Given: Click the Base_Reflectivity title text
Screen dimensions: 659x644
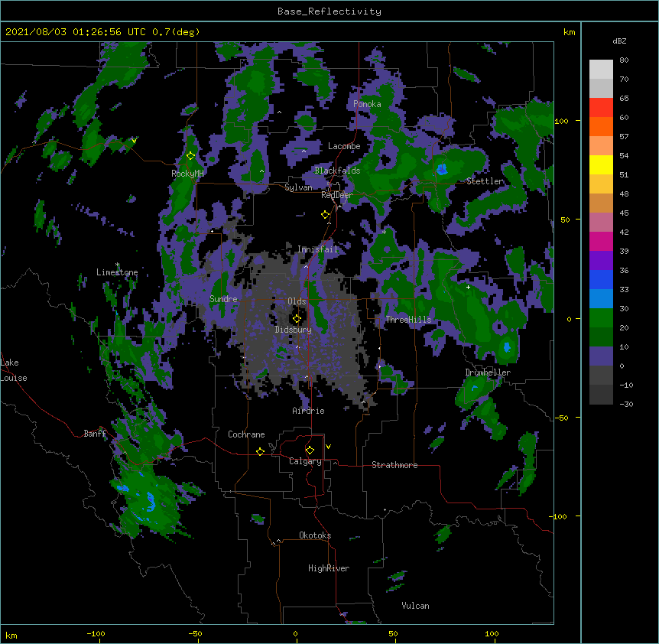Looking at the screenshot, I should [x=329, y=11].
